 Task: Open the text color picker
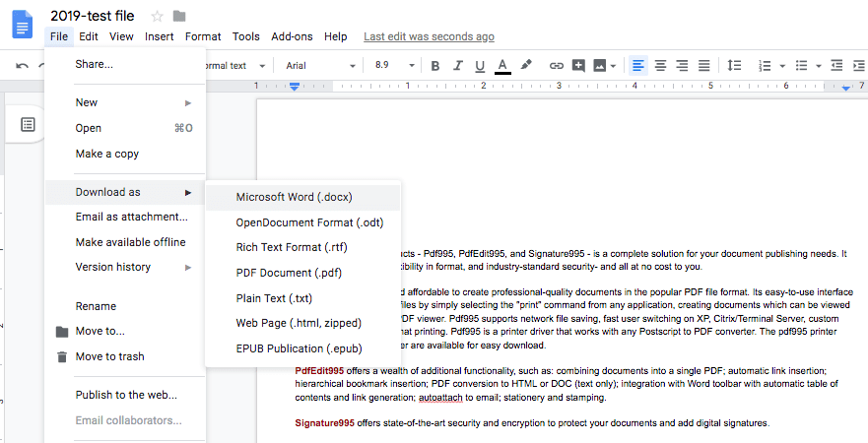(502, 66)
